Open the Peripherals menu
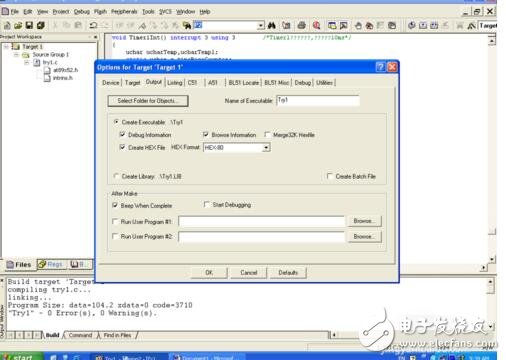 (x=124, y=12)
